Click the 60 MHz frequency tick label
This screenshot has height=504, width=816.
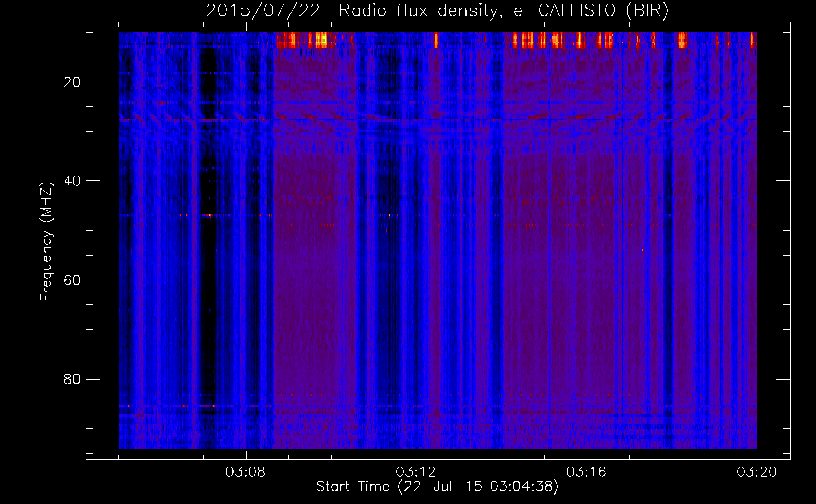[x=72, y=280]
